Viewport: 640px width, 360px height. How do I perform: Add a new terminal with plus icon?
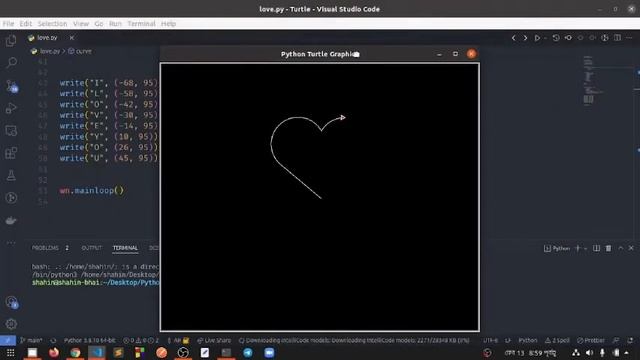[x=577, y=248]
